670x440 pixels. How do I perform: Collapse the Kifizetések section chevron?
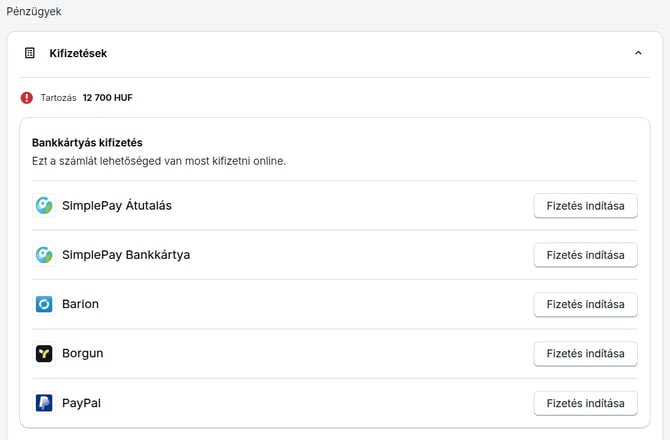pos(638,53)
